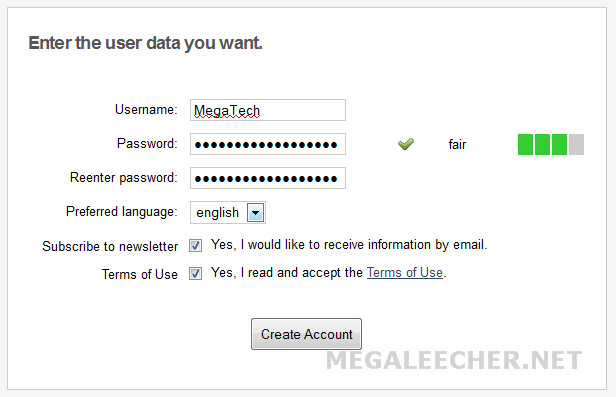Click the Preferred language label
The height and width of the screenshot is (397, 616).
(x=122, y=212)
